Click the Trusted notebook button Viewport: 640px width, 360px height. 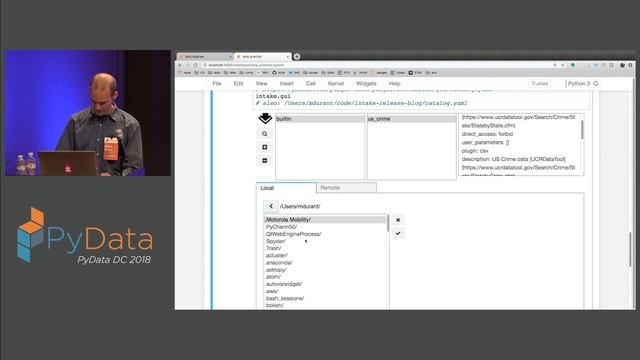pos(540,84)
